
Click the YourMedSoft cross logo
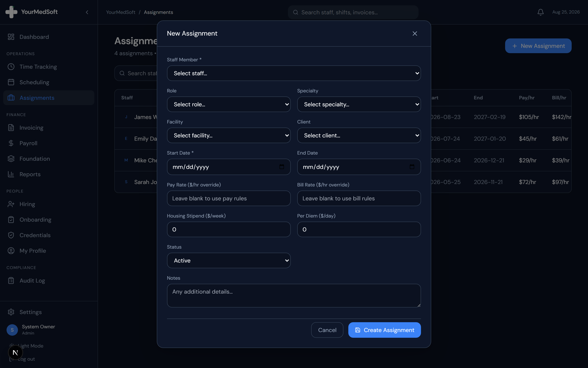(11, 12)
